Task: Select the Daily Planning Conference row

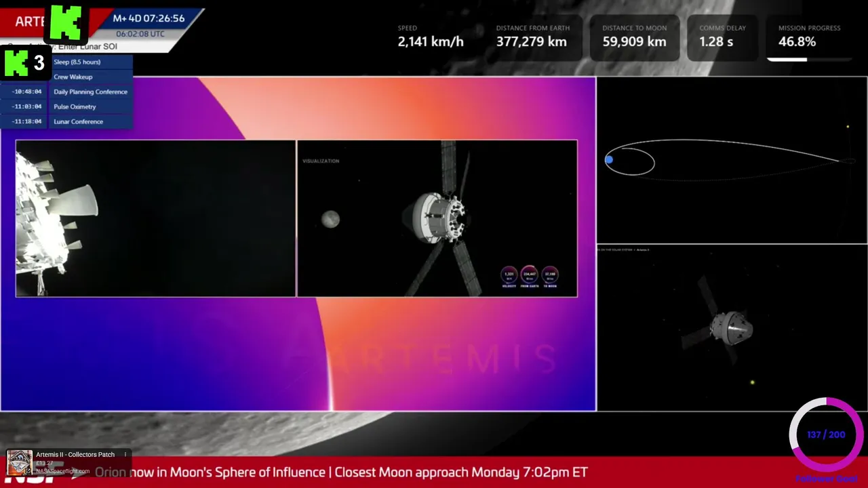Action: pos(92,91)
